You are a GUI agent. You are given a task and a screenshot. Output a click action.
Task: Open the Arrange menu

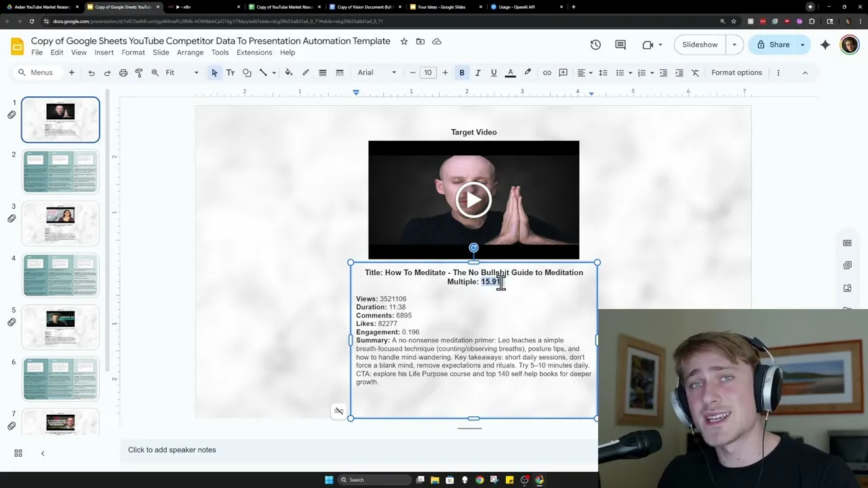(190, 52)
